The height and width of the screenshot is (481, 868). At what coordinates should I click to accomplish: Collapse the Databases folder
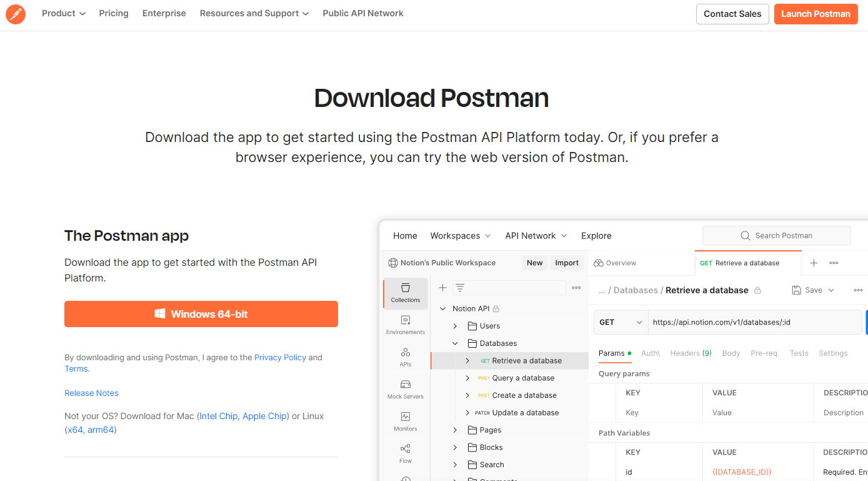[456, 343]
